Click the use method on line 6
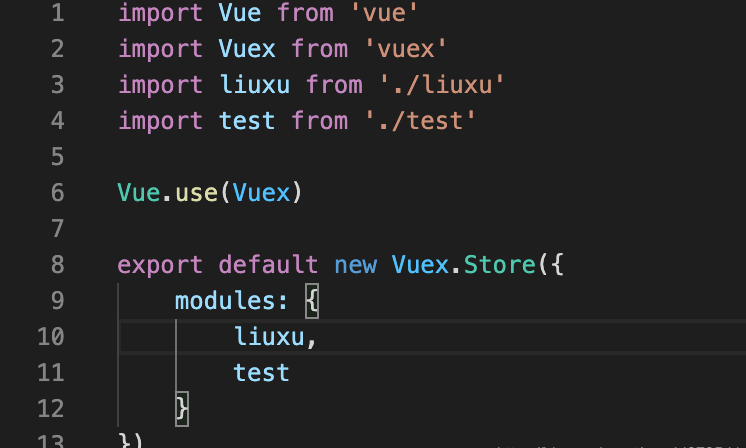This screenshot has width=746, height=448. pyautogui.click(x=196, y=193)
